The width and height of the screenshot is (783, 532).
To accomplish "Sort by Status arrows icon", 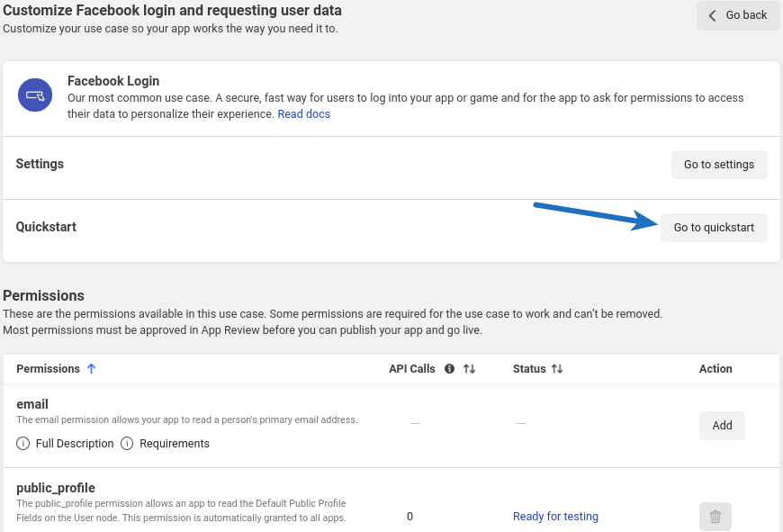I will coord(557,369).
